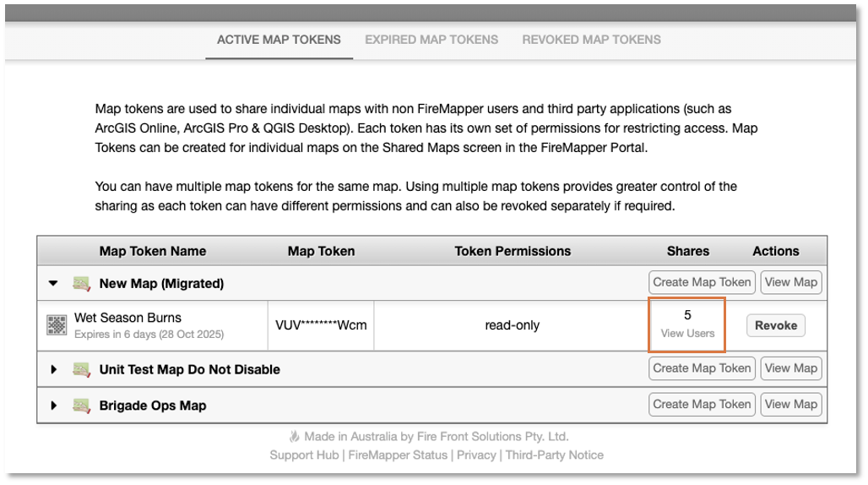Expand the Unit Test Map Do Not Disable row
Image resolution: width=868 pixels, height=485 pixels.
(x=54, y=369)
